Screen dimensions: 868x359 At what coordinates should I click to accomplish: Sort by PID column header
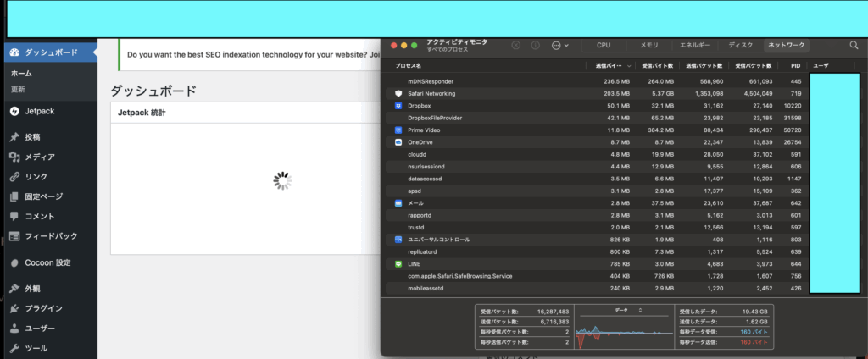pyautogui.click(x=795, y=66)
